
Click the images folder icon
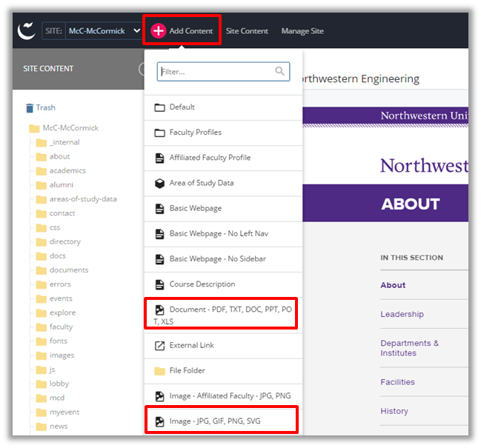41,355
